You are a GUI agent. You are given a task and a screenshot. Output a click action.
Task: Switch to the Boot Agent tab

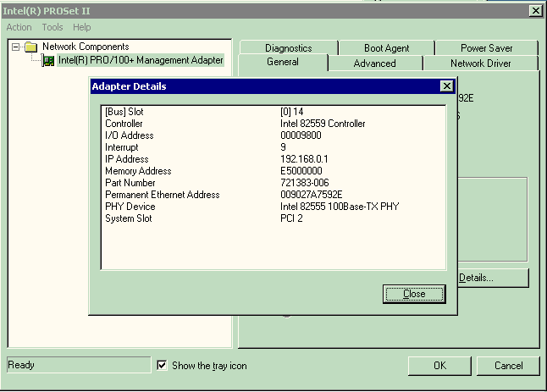(386, 47)
